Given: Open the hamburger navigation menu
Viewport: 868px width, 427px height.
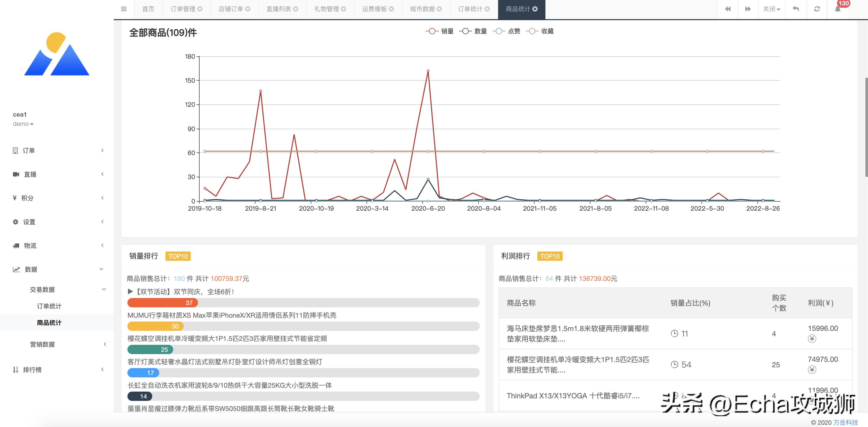Looking at the screenshot, I should click(x=124, y=9).
